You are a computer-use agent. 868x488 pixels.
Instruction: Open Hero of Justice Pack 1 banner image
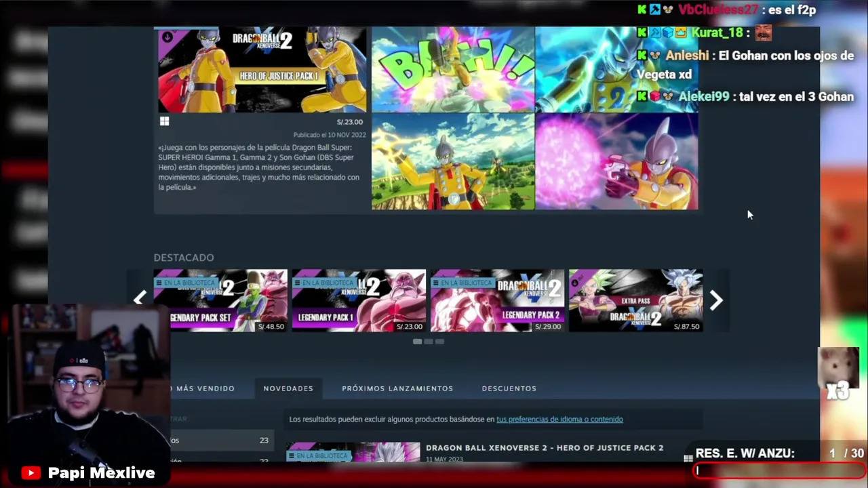click(262, 70)
